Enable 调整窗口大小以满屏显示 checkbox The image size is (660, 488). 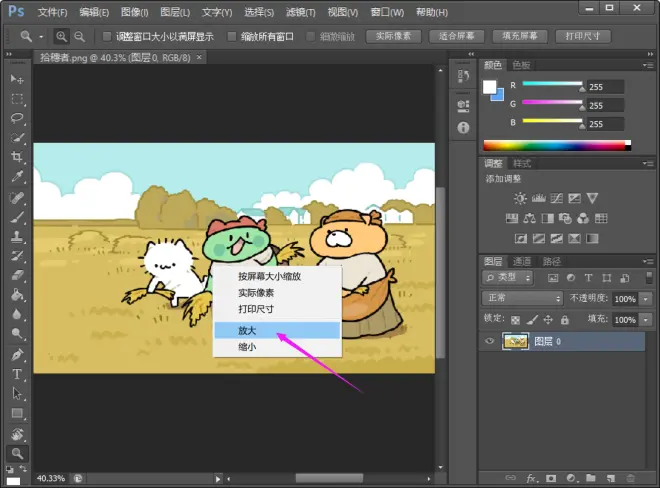coord(107,37)
